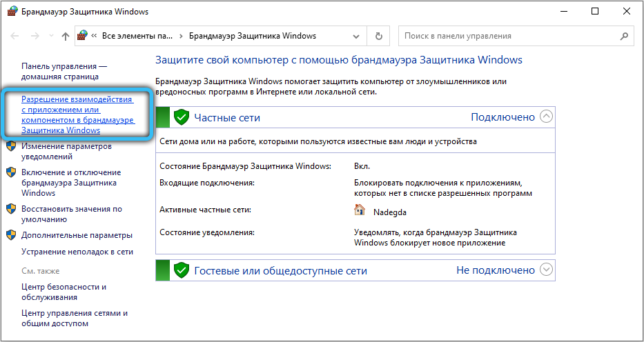Screen dimensions: 644x342
Task: Select the 'Все элементы па...' breadcrumb
Action: click(x=135, y=36)
